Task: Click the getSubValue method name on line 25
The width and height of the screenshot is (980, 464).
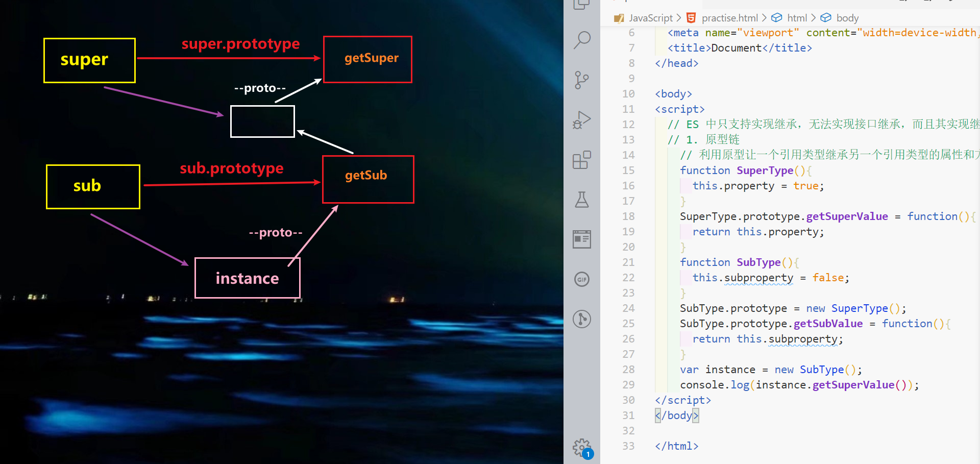Action: tap(828, 324)
